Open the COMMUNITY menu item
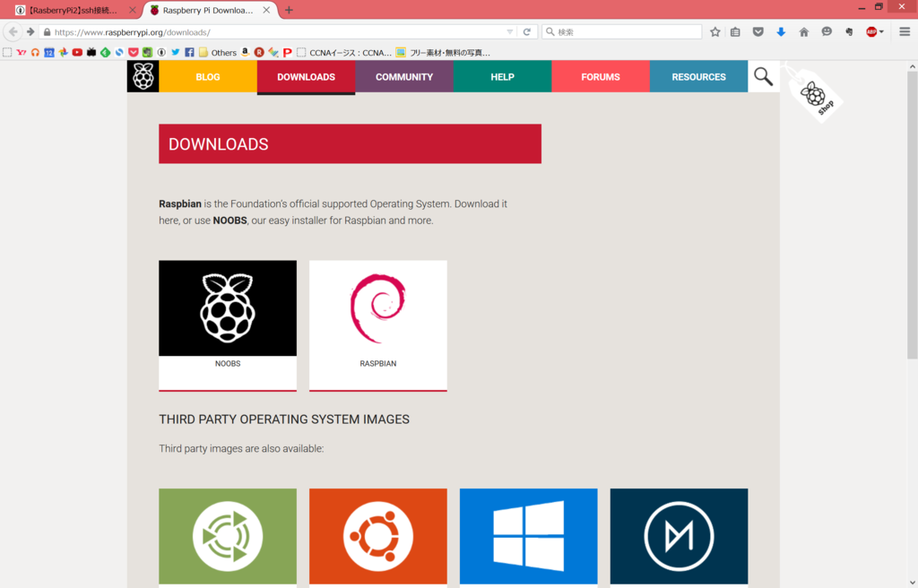 coord(404,77)
